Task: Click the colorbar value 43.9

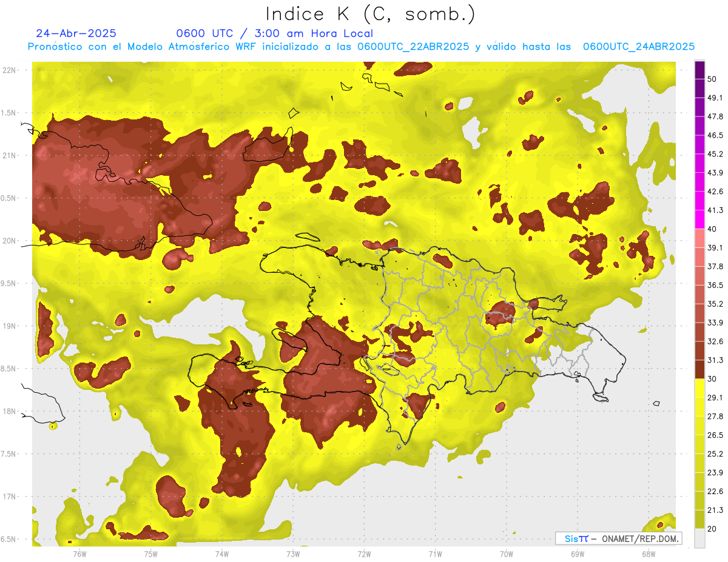Action: click(x=715, y=173)
